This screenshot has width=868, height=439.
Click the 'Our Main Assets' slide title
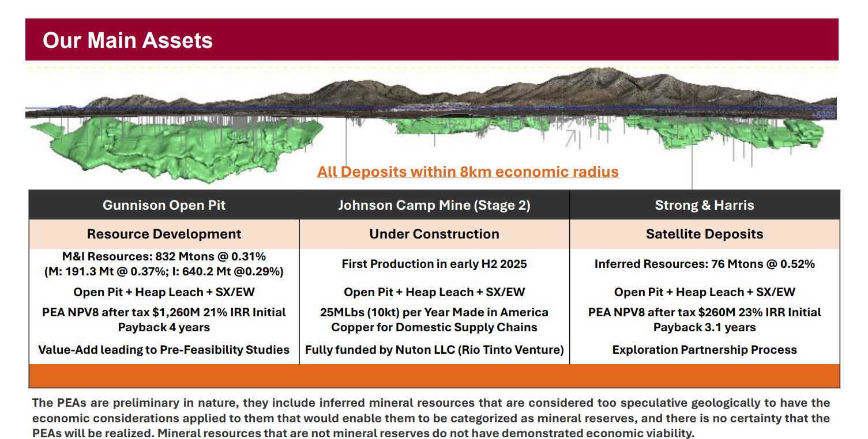(127, 40)
